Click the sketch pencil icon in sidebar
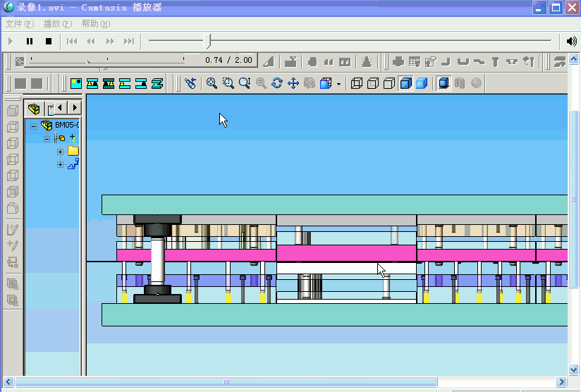 [x=13, y=229]
